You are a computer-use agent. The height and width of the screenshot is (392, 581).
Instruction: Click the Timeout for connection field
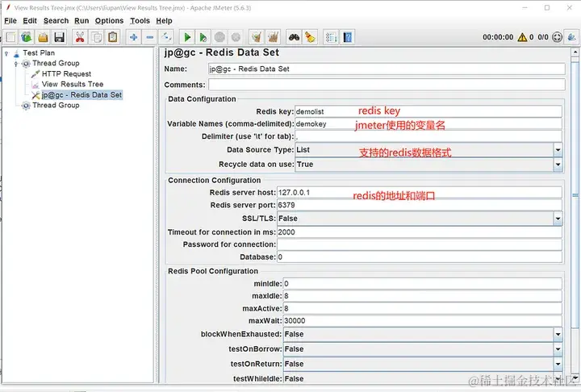point(419,232)
